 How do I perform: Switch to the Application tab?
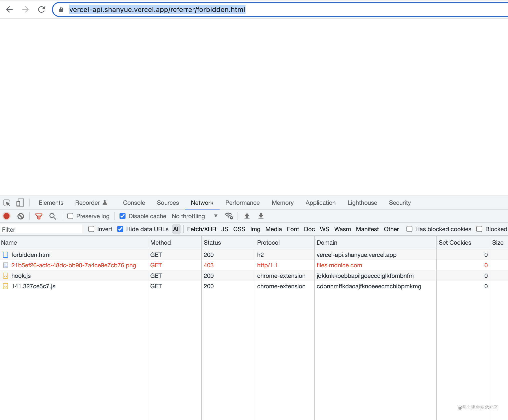[x=321, y=203]
